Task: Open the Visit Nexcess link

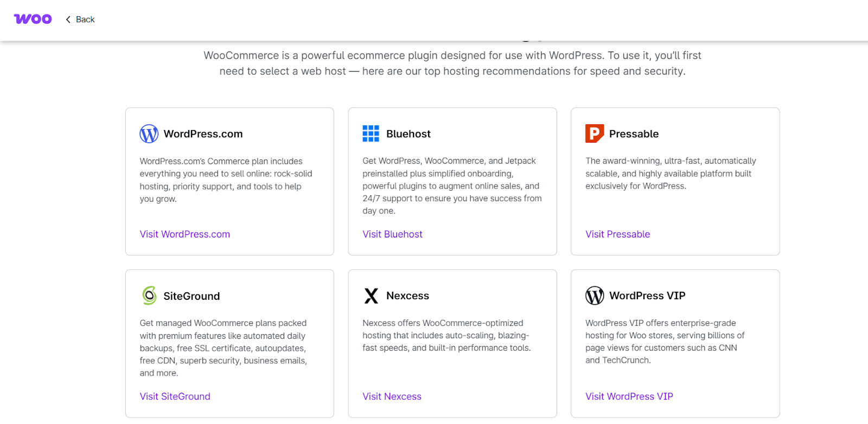Action: pyautogui.click(x=392, y=396)
